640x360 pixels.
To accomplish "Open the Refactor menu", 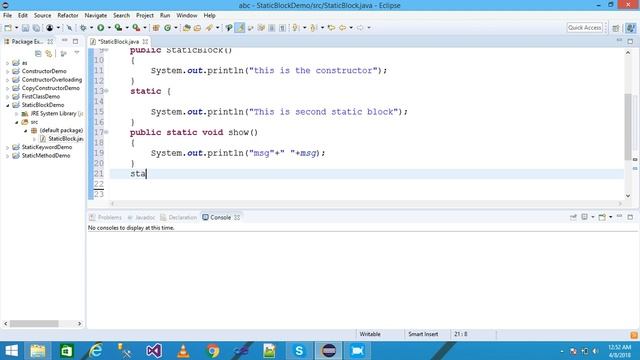I will (68, 16).
